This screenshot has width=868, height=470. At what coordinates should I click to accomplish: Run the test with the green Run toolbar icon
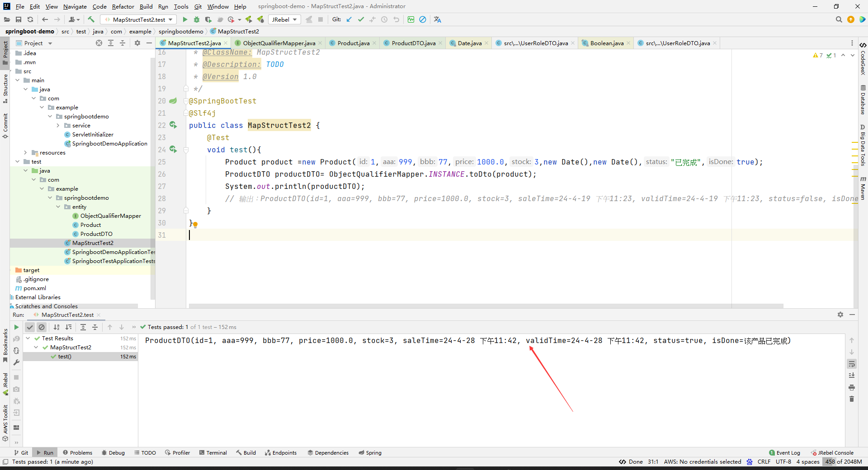185,19
